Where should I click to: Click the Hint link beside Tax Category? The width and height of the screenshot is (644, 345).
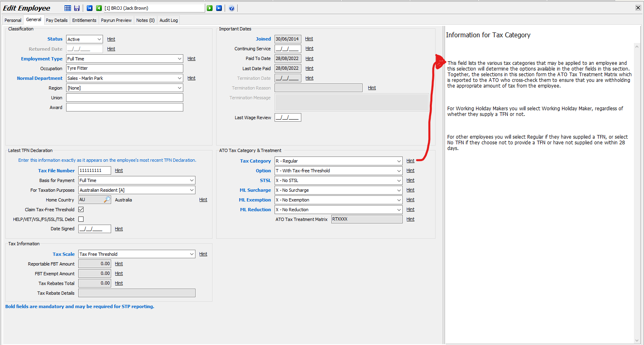[x=410, y=161]
